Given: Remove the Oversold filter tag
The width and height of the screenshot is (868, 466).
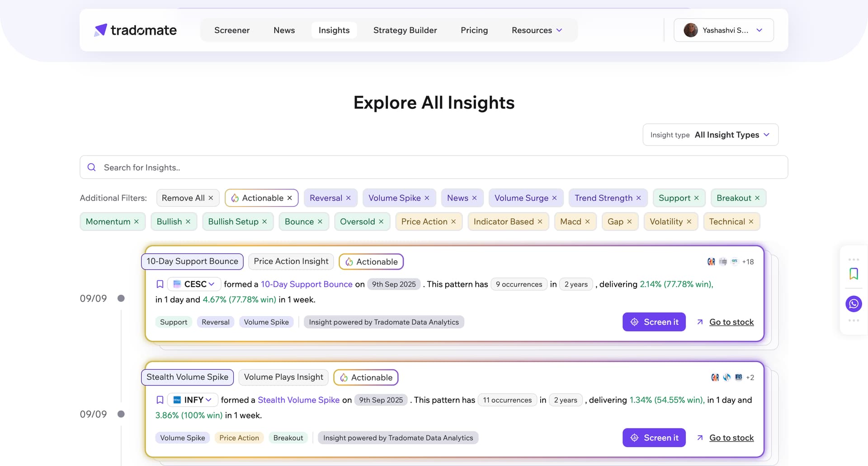Looking at the screenshot, I should (x=381, y=221).
